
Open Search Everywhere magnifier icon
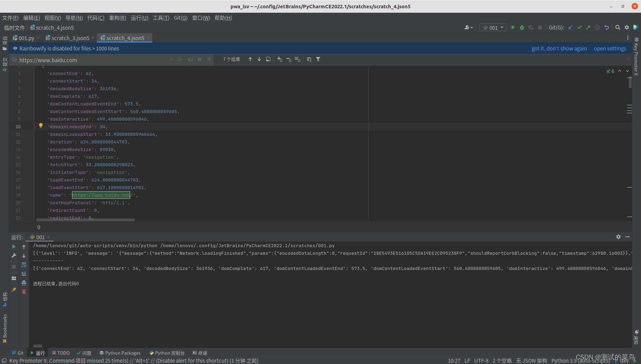coord(617,27)
